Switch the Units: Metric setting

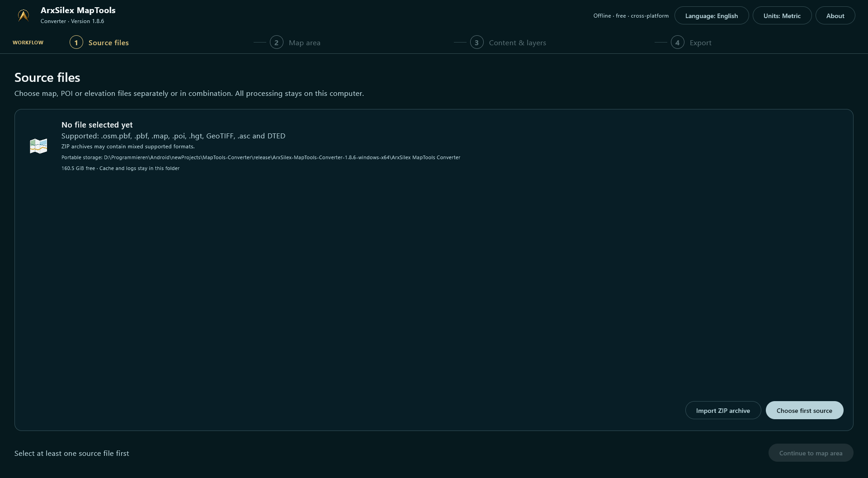click(x=782, y=16)
